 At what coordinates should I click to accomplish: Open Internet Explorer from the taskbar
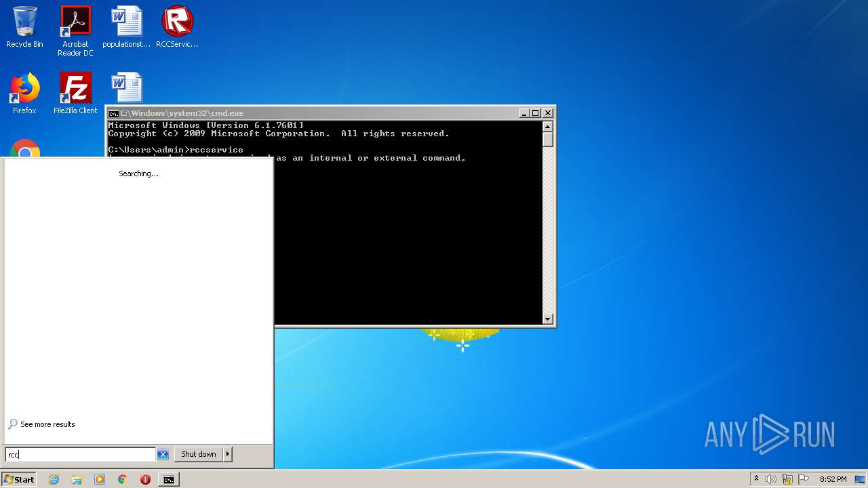pos(54,479)
